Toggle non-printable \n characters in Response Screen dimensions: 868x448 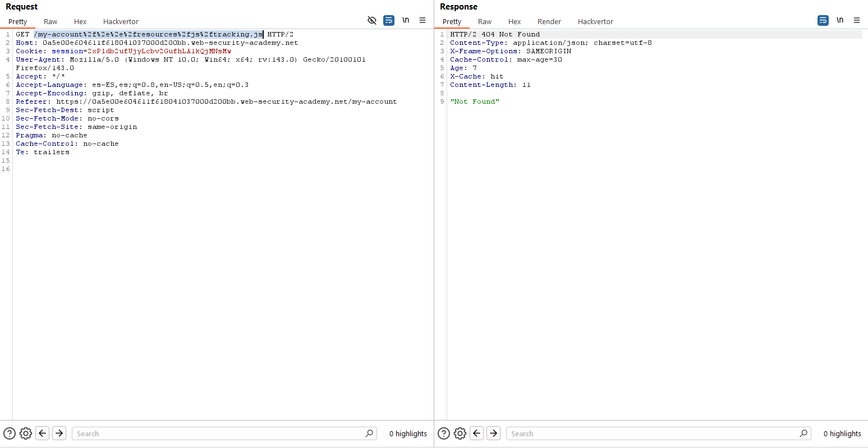(x=840, y=21)
